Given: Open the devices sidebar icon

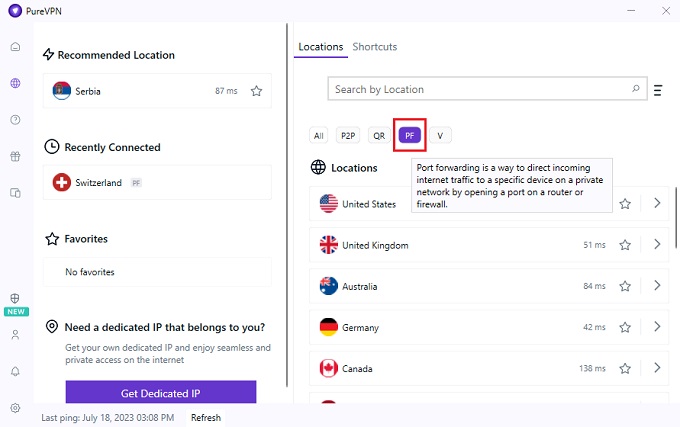Looking at the screenshot, I should click(15, 192).
